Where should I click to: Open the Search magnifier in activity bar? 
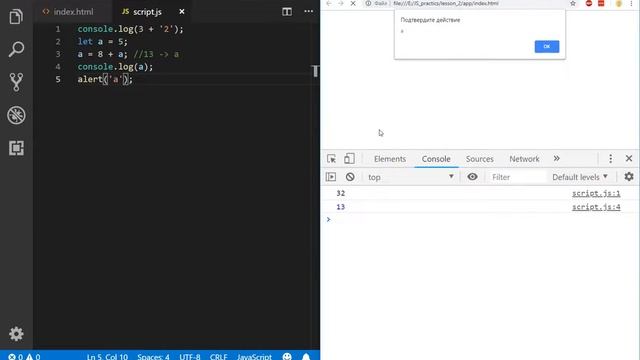click(16, 49)
